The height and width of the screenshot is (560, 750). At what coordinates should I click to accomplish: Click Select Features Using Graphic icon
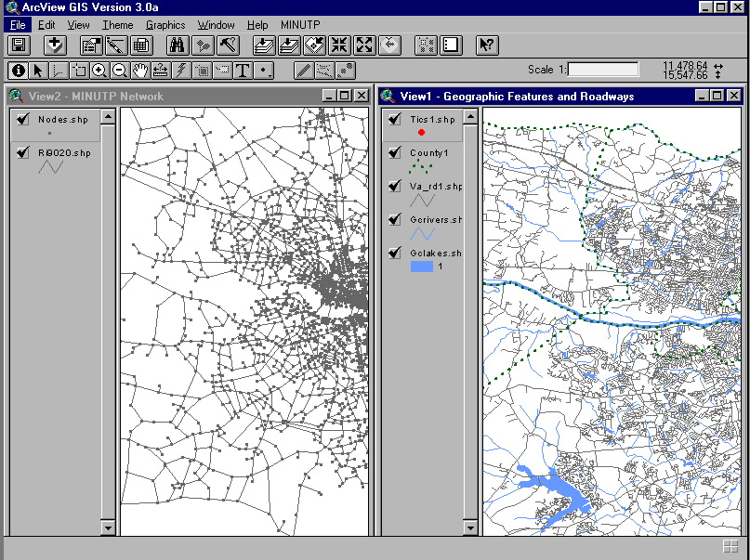click(x=426, y=46)
